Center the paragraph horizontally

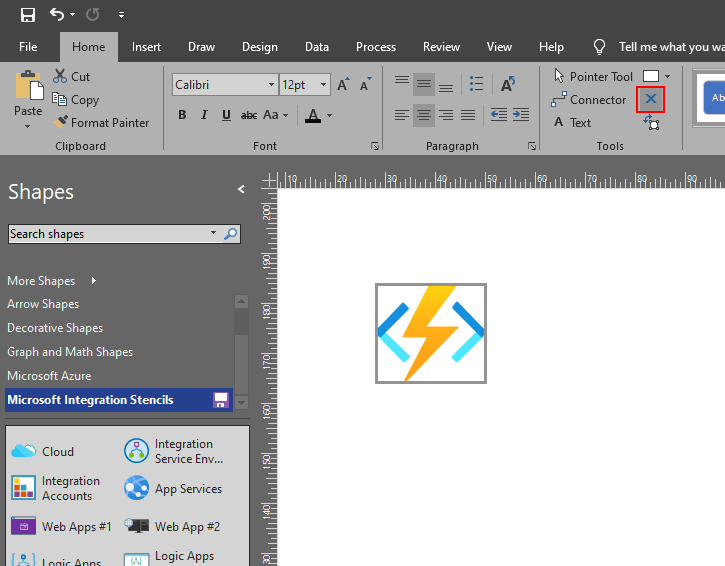(424, 115)
